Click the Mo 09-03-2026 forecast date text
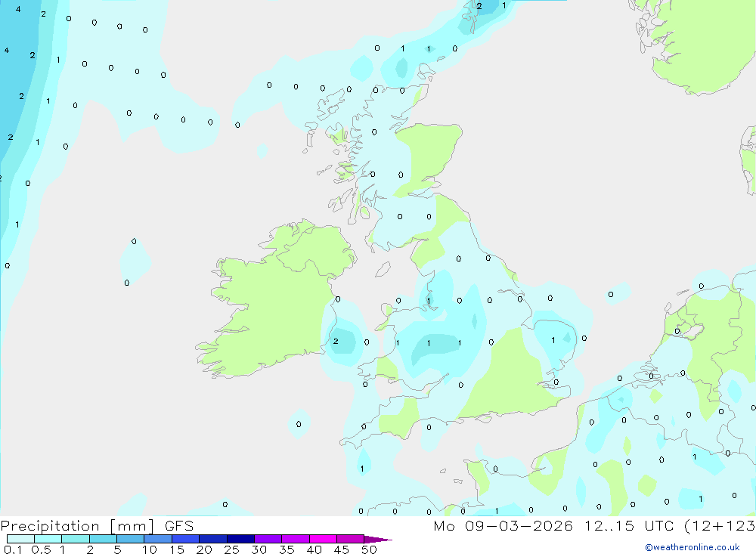This screenshot has height=554, width=756. [x=503, y=525]
